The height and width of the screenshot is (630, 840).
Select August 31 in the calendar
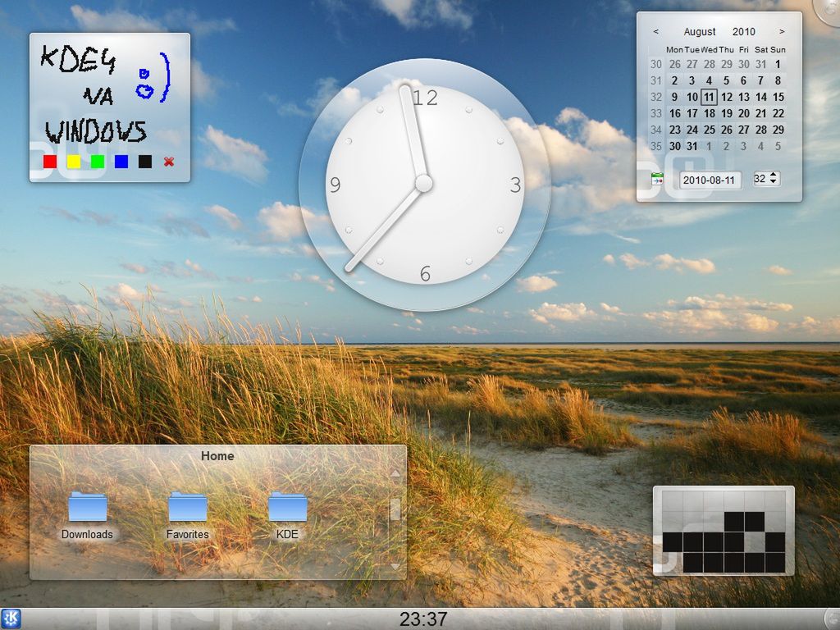(x=692, y=146)
